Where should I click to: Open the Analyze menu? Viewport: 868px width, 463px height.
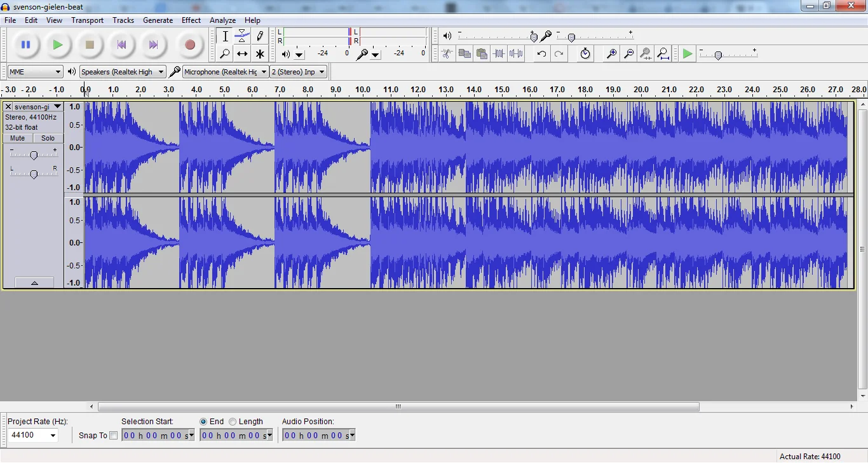223,20
